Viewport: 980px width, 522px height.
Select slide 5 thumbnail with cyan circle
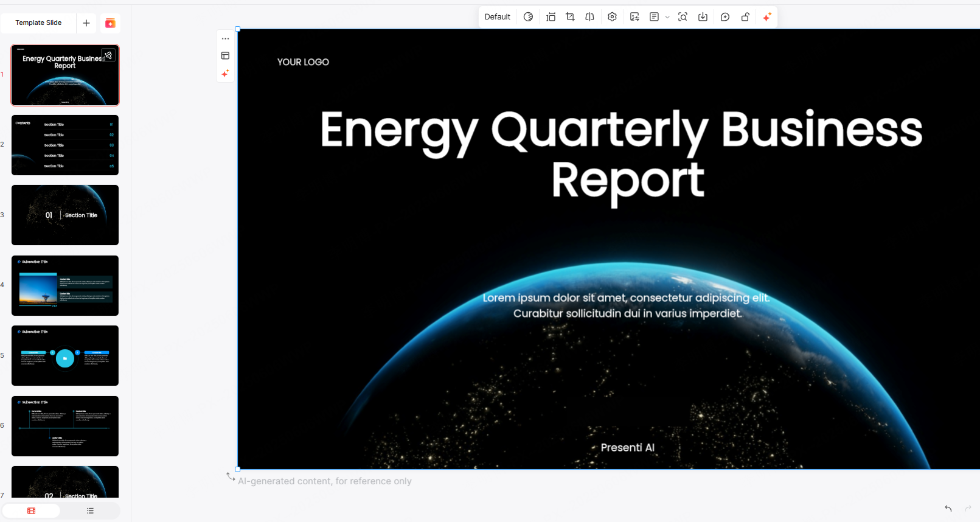(x=65, y=356)
